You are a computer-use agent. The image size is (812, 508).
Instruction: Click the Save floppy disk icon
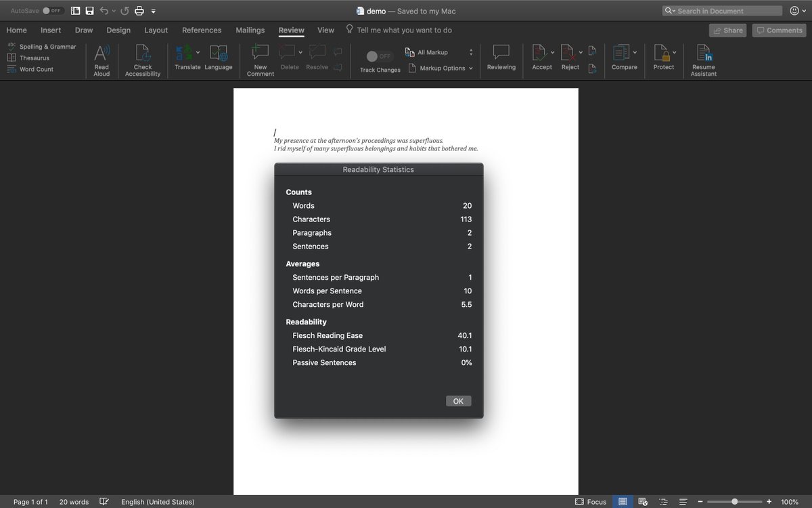pyautogui.click(x=89, y=11)
